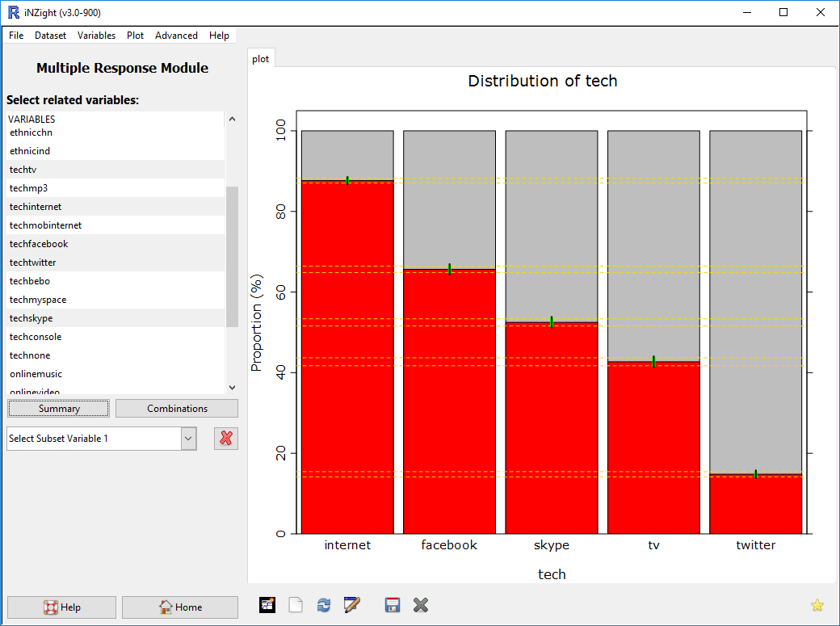Screen dimensions: 840x626
Task: Switch to the plot tab
Action: (261, 59)
